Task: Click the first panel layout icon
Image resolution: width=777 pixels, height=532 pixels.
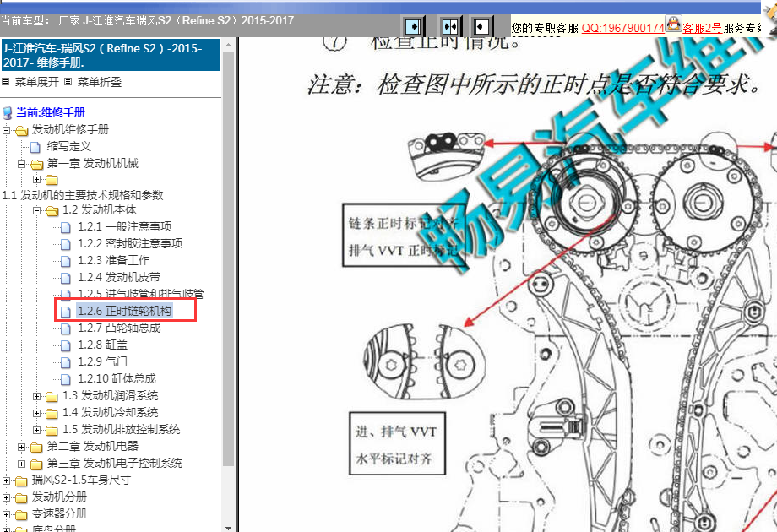Action: [x=413, y=26]
